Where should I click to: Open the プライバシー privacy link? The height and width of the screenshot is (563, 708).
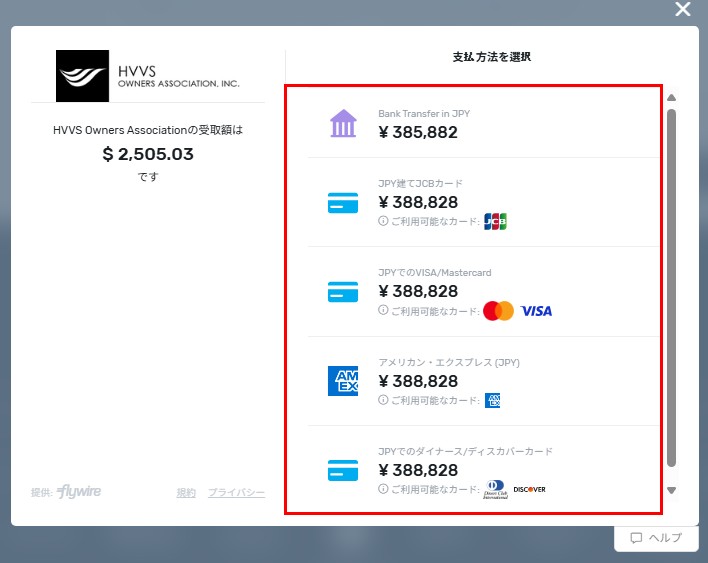236,493
